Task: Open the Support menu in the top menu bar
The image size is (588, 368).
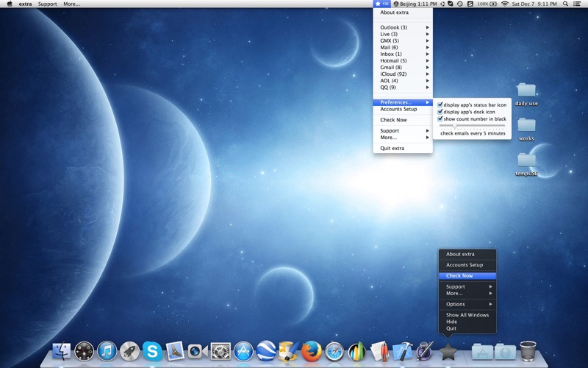Action: tap(47, 4)
